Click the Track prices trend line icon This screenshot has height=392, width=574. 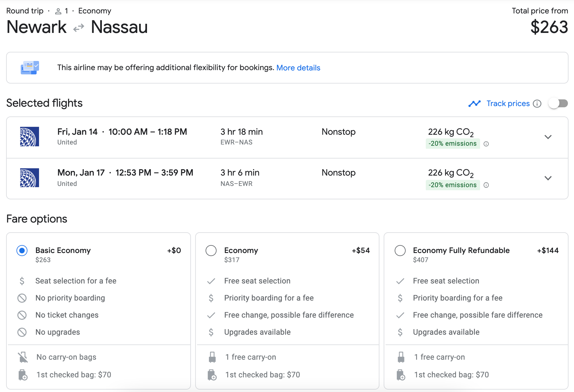(474, 104)
